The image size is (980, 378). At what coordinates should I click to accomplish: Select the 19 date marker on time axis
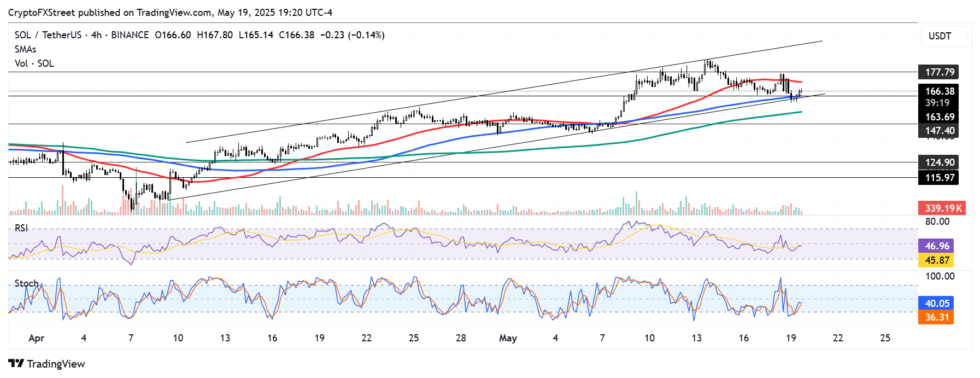point(791,338)
